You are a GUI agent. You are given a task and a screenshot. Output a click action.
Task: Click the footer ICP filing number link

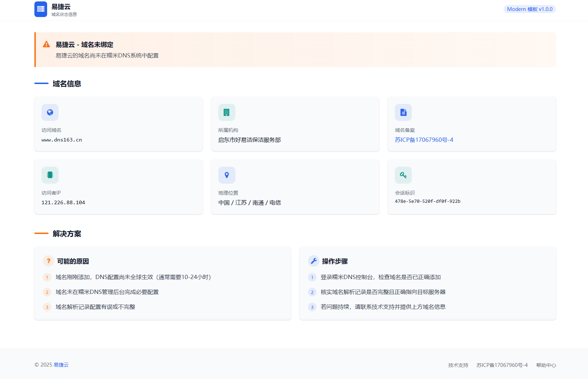502,365
